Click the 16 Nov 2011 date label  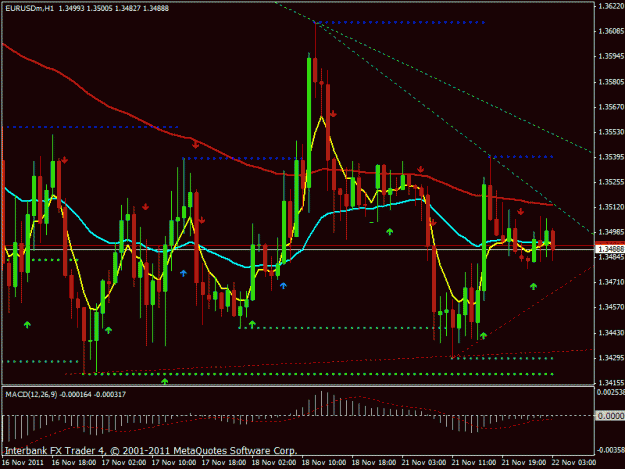pos(23,463)
